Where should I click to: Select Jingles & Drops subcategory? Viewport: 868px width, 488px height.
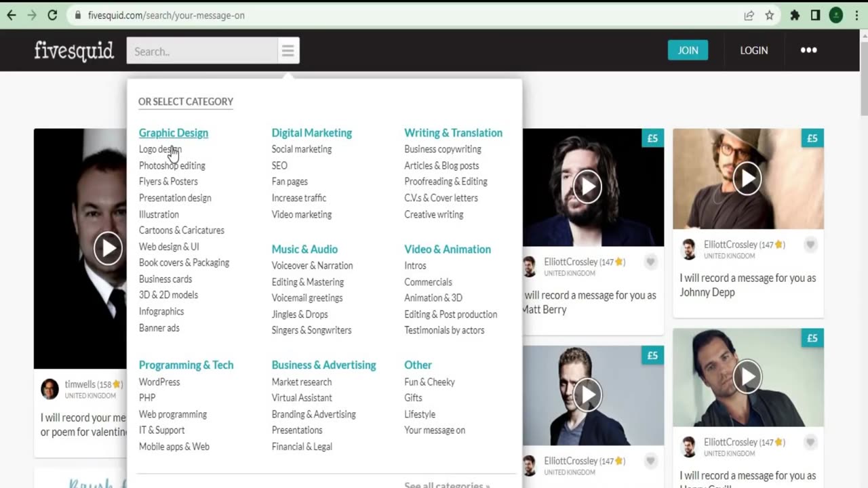(300, 314)
